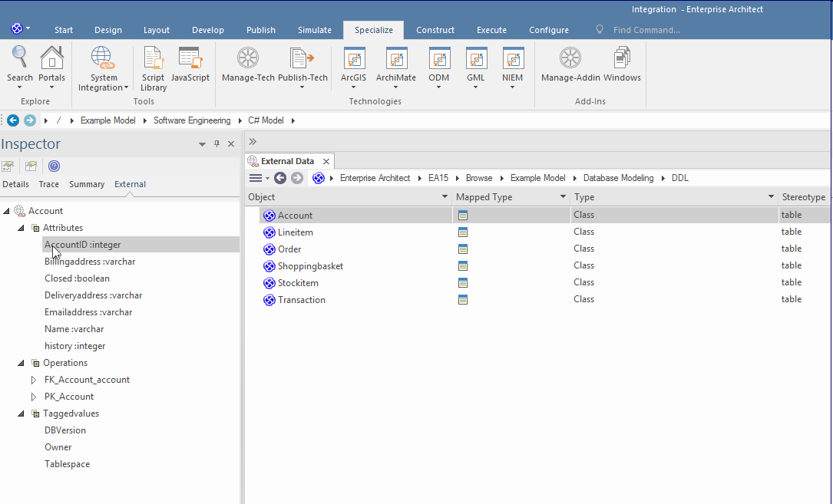Screen dimensions: 833x504
Task: Click Database Modeling in breadcrumb path
Action: [x=618, y=178]
